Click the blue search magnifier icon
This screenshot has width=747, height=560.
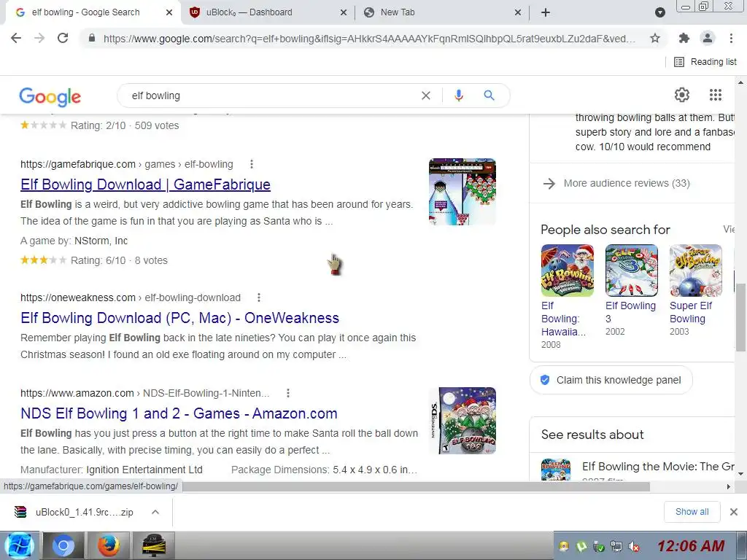click(489, 96)
